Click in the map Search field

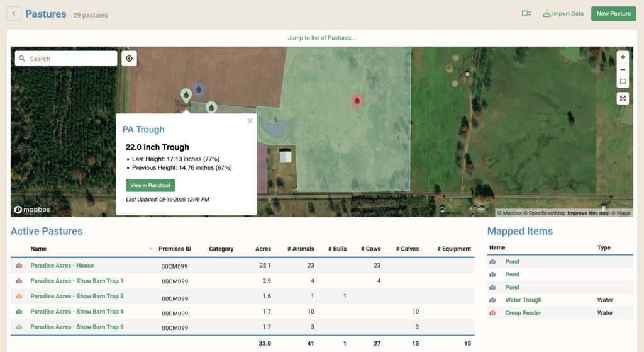pos(70,59)
